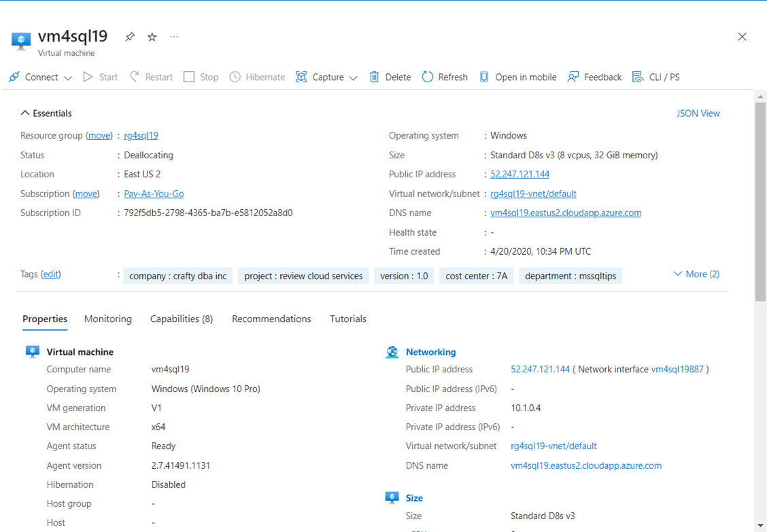Open the Capture dropdown chevron

pos(354,77)
